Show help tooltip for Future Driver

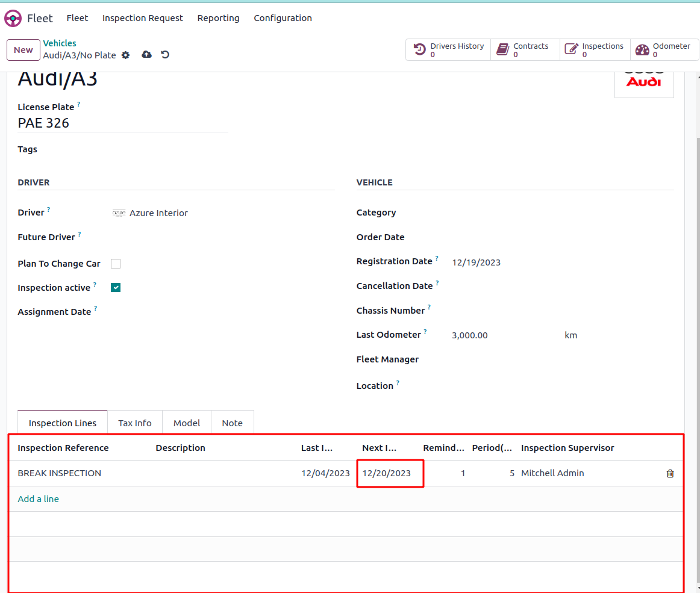80,234
